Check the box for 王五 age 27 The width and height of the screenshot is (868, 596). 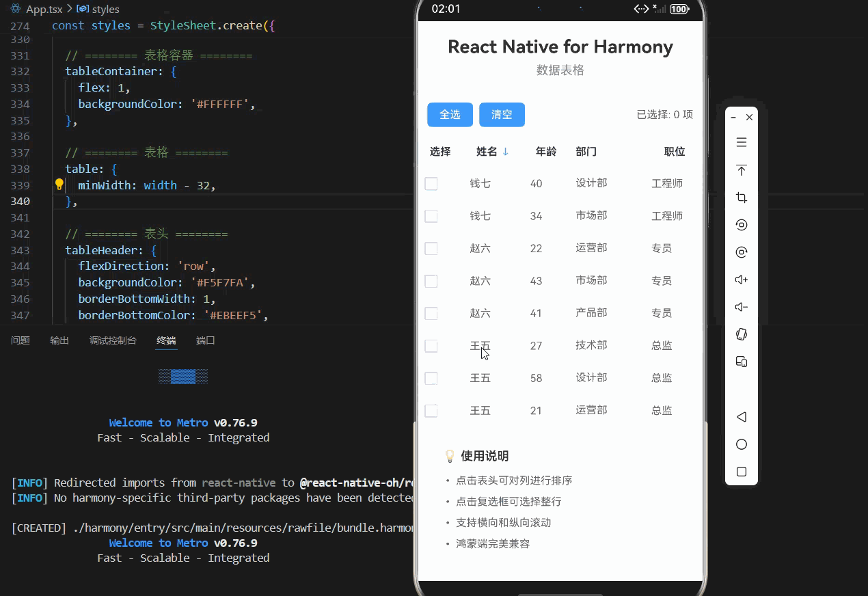431,346
